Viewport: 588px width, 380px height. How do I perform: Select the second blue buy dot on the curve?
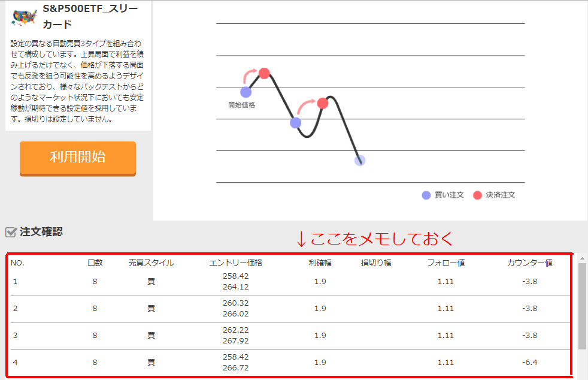click(296, 123)
